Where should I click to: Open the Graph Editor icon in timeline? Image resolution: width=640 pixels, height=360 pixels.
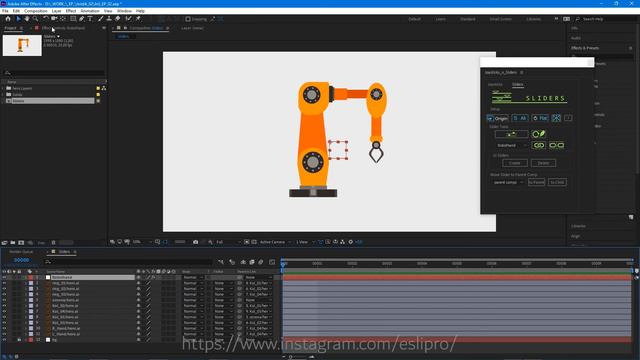[272, 262]
